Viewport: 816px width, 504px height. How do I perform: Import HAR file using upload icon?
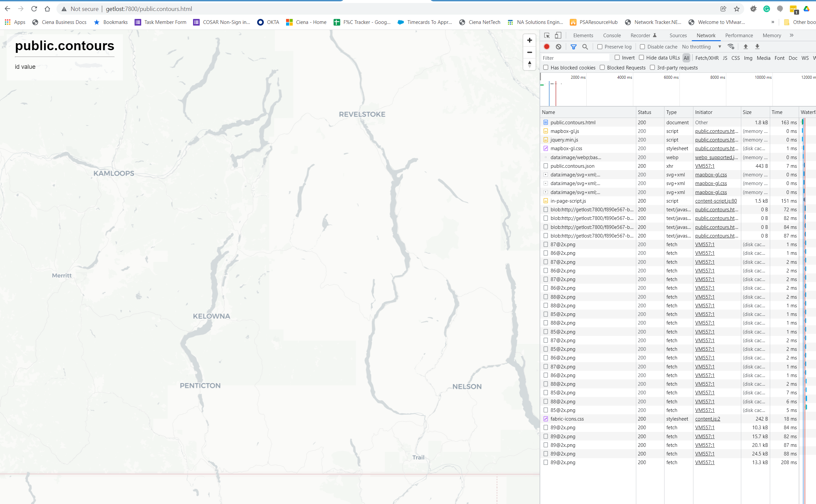[x=746, y=47]
